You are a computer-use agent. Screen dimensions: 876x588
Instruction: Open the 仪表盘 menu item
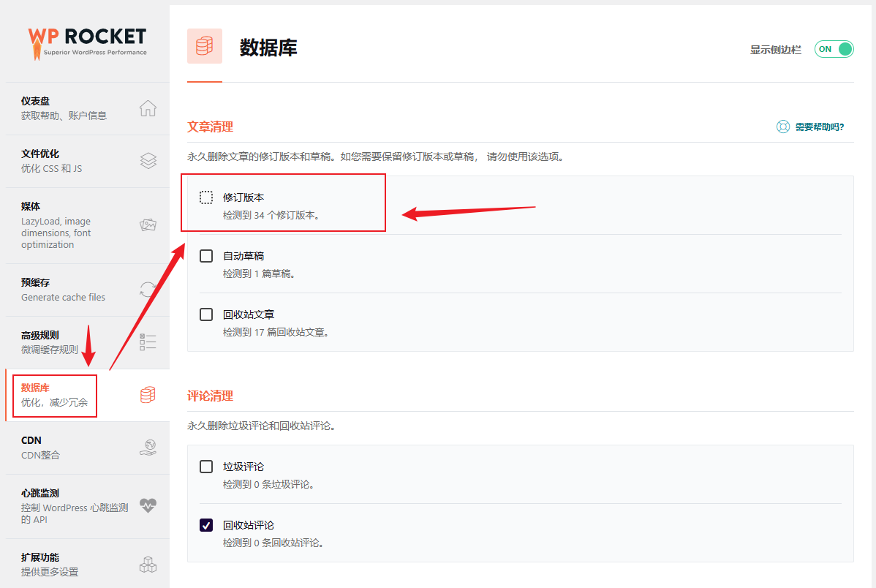[x=36, y=101]
